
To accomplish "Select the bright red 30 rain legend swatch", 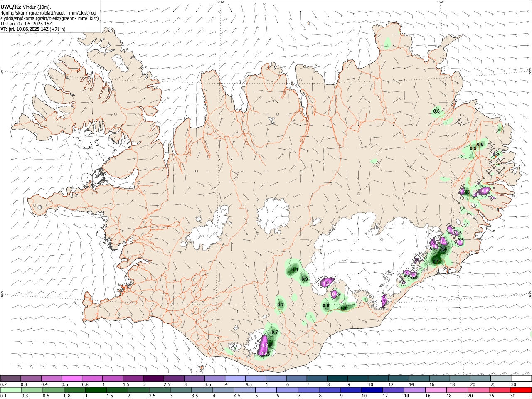I will (x=521, y=390).
